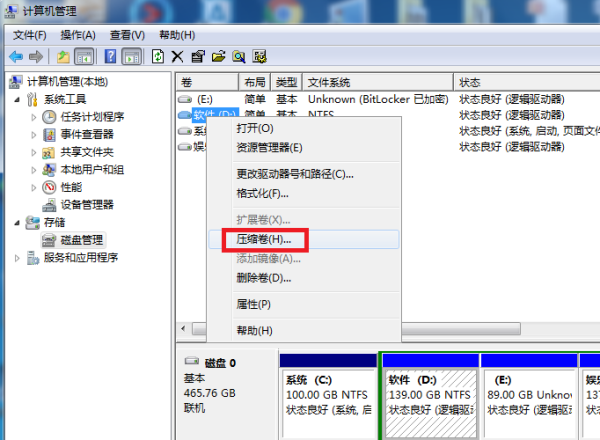
Task: Choose 资源管理器(E) in context menu
Action: (x=304, y=148)
